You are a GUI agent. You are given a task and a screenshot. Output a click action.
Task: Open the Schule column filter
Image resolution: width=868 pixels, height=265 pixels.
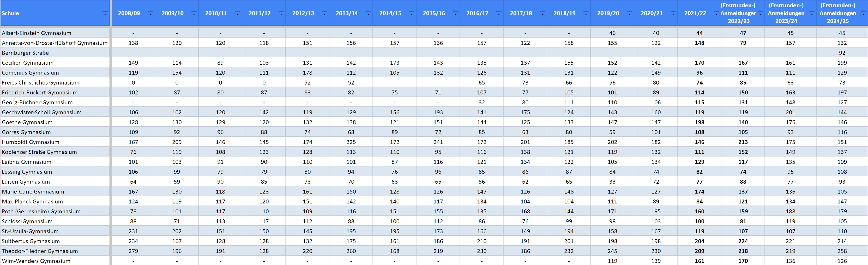tap(105, 13)
